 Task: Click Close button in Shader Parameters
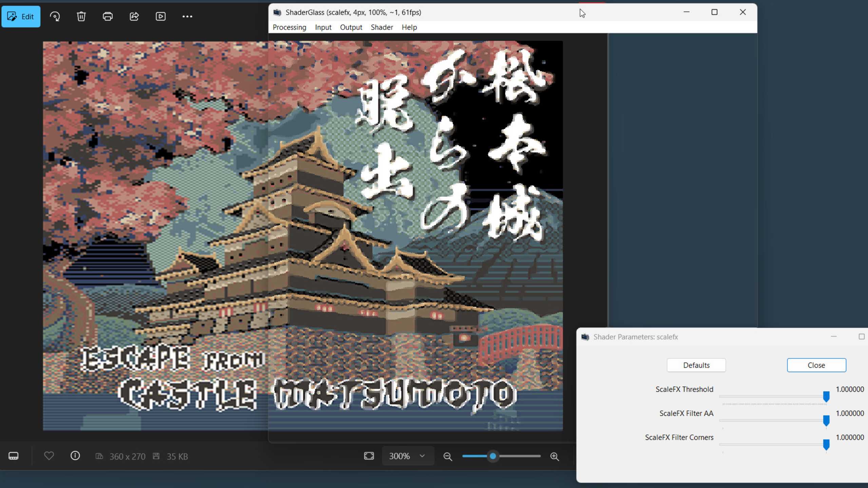816,365
